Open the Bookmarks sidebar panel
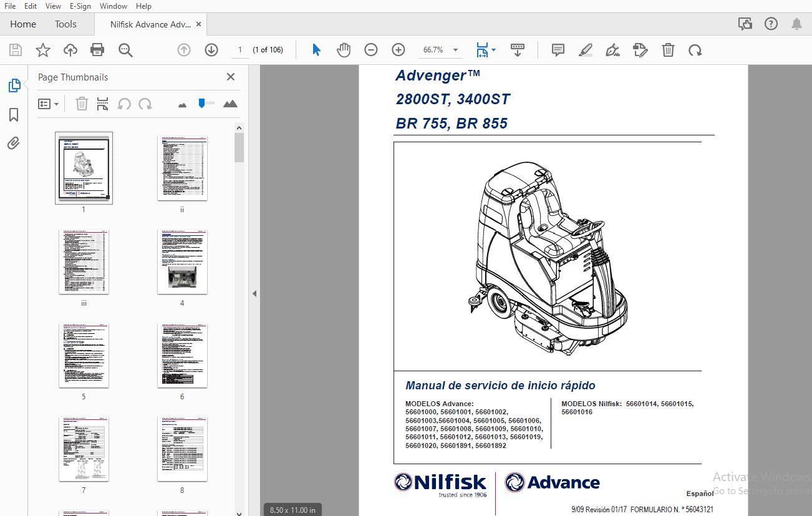The height and width of the screenshot is (516, 812). pyautogui.click(x=14, y=115)
